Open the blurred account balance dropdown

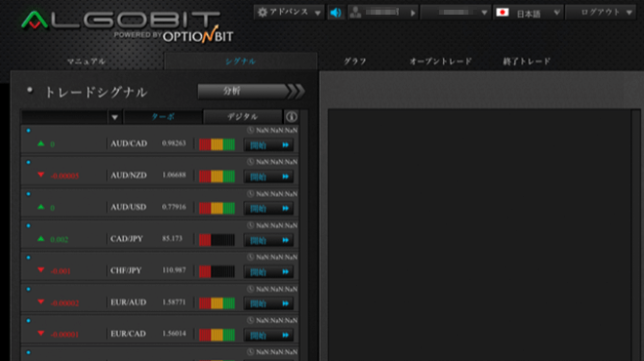(x=456, y=13)
